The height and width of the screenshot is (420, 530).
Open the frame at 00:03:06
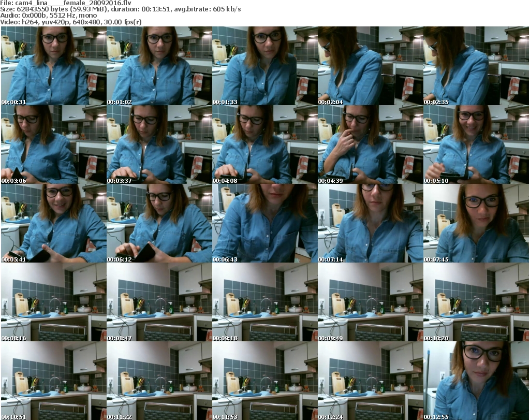click(54, 144)
